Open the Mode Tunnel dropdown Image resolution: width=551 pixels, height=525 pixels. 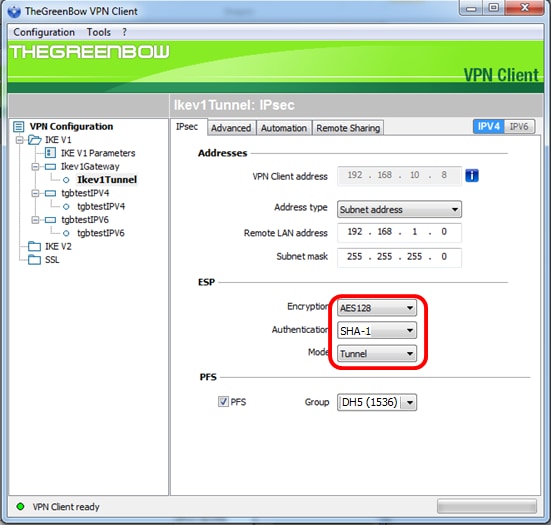click(377, 354)
